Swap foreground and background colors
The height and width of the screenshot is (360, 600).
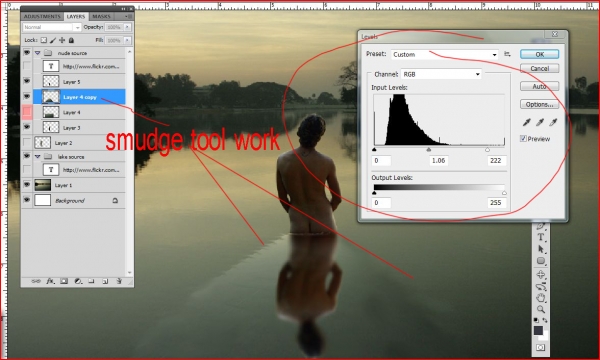pyautogui.click(x=545, y=320)
